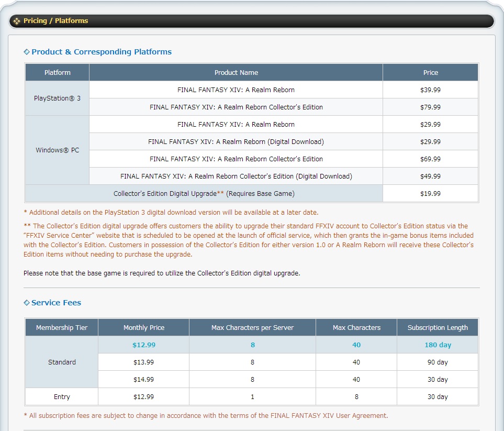
Task: Click the Service Fees heading
Action: (56, 303)
